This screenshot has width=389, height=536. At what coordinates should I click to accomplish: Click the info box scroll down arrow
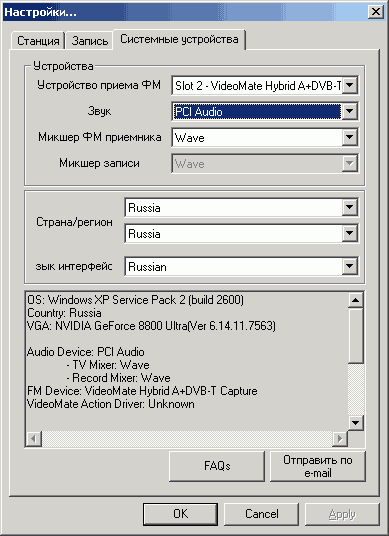(x=356, y=423)
